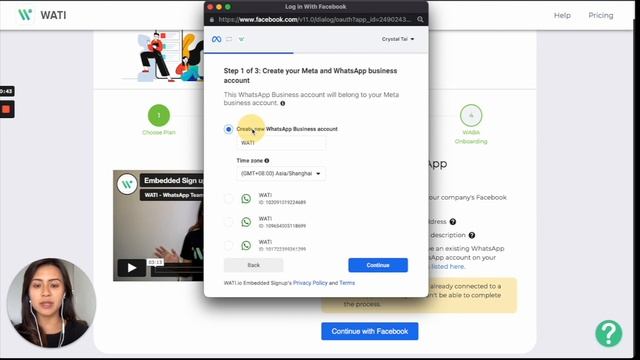Image resolution: width=640 pixels, height=360 pixels.
Task: Click the 'listed here' link
Action: coord(448,267)
